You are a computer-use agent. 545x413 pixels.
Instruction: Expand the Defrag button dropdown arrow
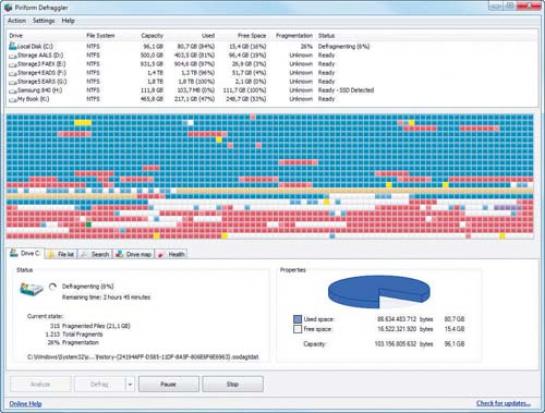point(130,384)
